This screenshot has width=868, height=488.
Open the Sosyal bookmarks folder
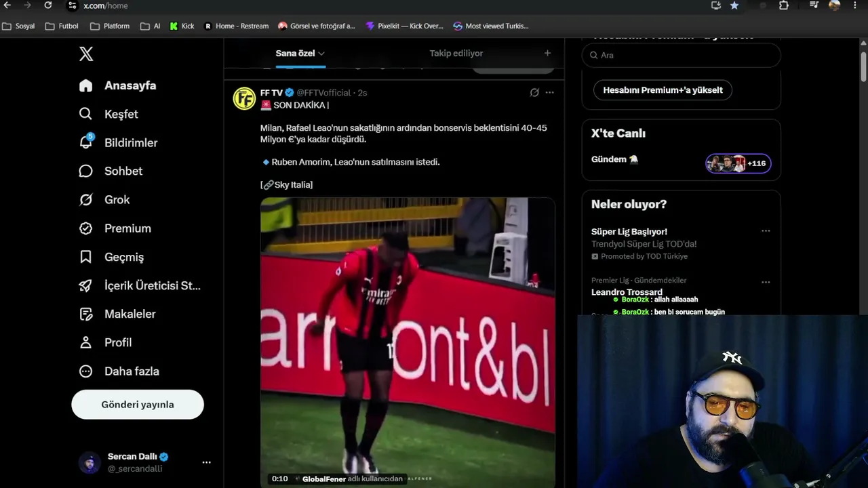[18, 26]
